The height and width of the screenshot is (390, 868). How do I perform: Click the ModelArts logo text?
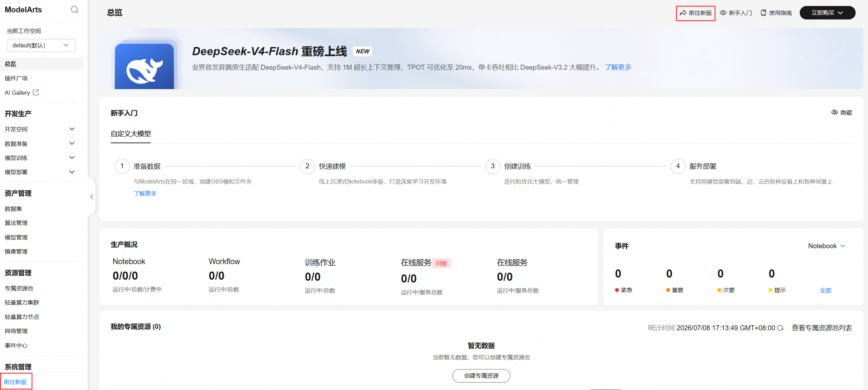coord(23,10)
